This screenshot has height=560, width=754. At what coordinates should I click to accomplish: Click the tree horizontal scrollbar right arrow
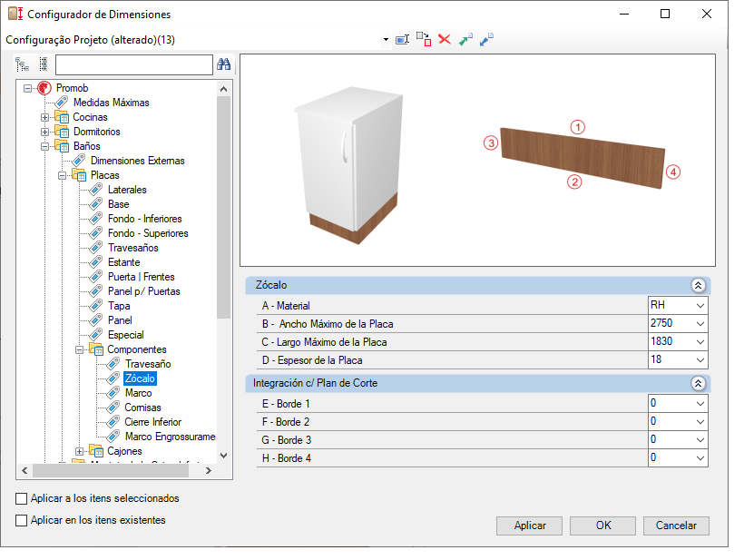click(208, 470)
